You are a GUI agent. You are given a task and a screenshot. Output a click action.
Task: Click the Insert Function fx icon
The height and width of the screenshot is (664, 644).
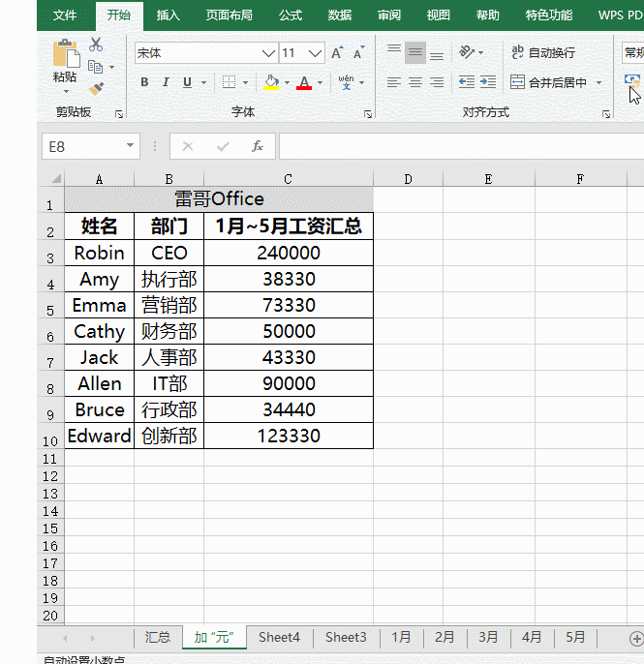click(x=258, y=146)
